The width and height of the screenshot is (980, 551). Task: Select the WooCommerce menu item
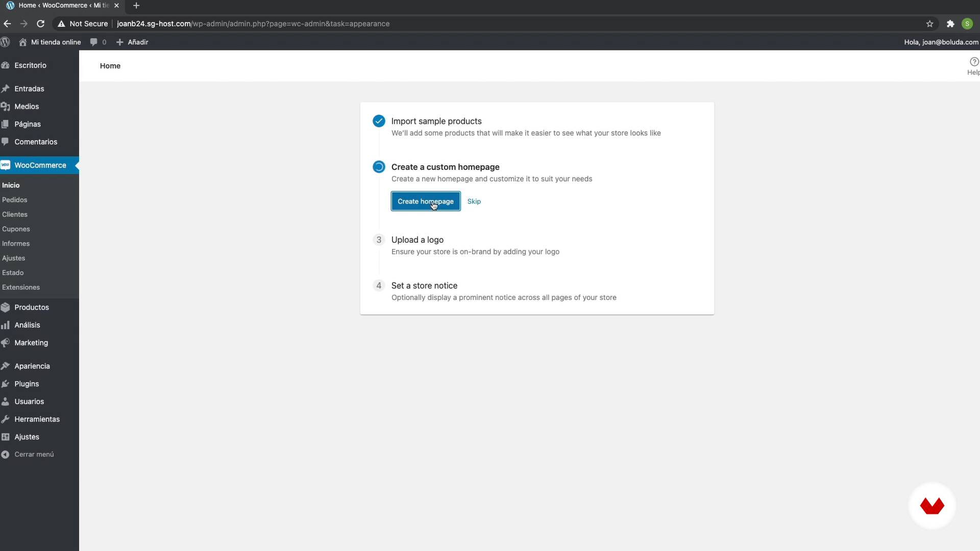click(40, 165)
